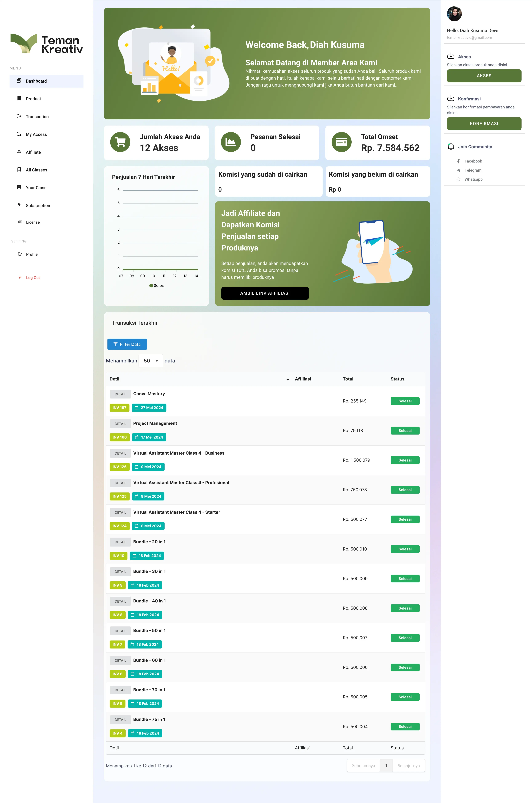Toggle the green Sales legend marker
532x803 pixels.
151,286
